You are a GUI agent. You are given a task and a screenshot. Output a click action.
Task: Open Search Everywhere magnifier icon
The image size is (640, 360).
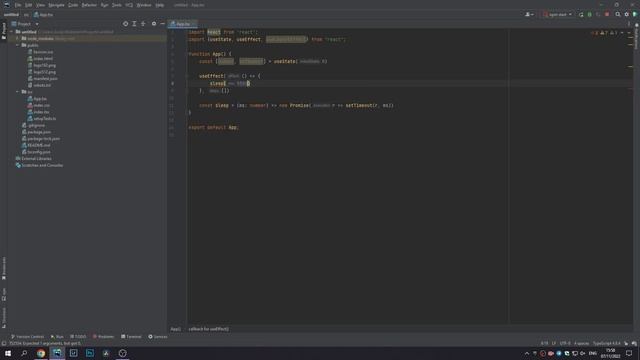point(618,14)
